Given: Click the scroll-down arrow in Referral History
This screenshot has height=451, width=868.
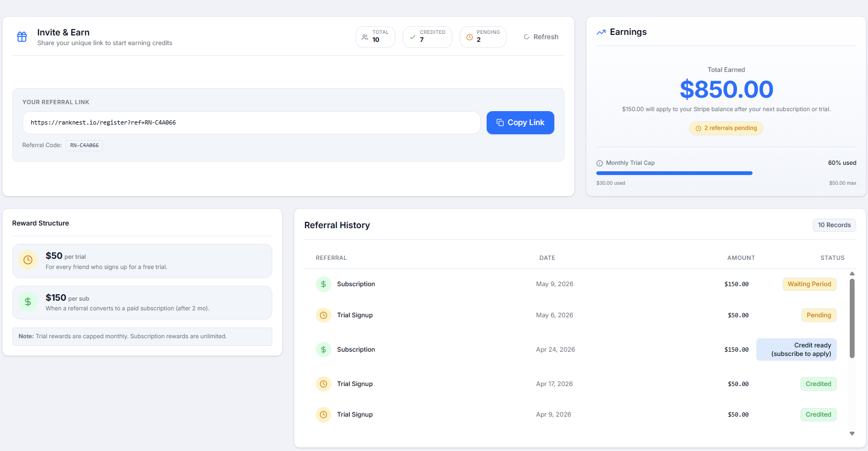Looking at the screenshot, I should click(852, 433).
